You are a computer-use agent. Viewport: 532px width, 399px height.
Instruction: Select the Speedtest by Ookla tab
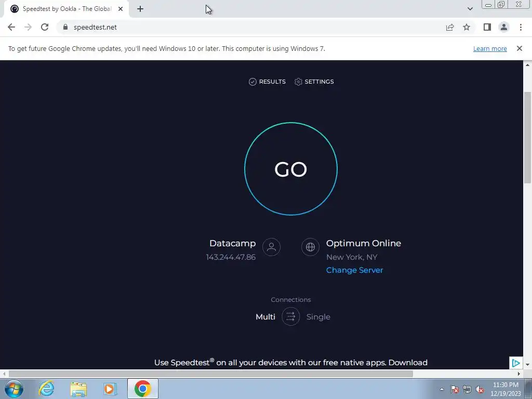click(66, 9)
